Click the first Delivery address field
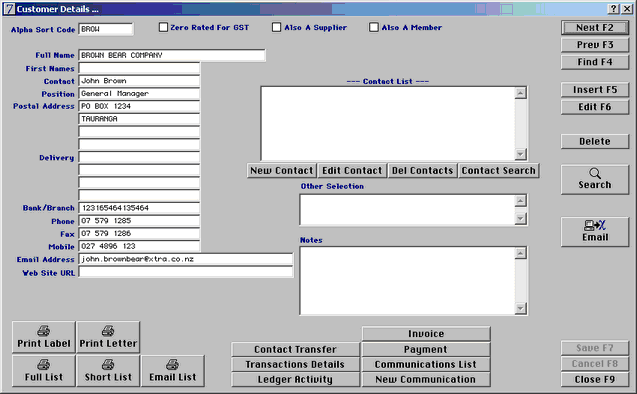The image size is (637, 394). [139, 157]
